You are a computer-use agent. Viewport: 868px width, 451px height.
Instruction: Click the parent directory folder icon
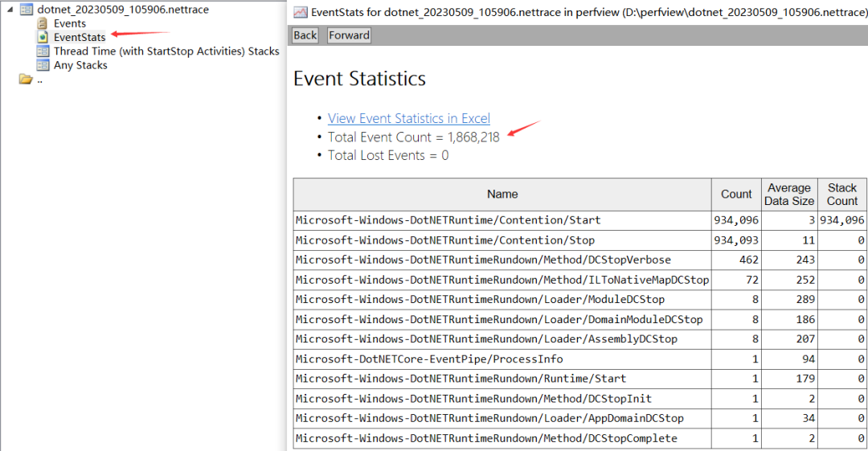click(26, 79)
